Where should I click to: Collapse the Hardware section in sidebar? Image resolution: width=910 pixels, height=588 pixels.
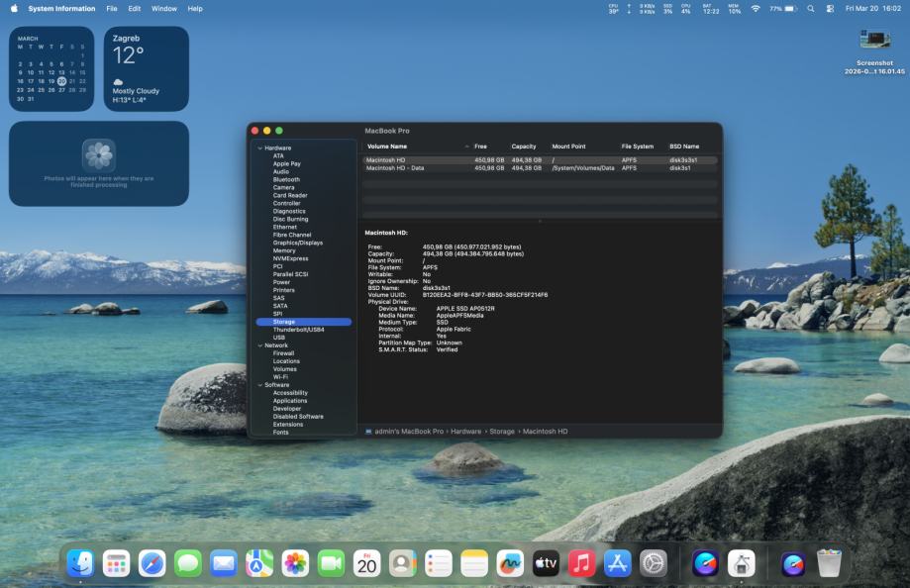pos(260,147)
